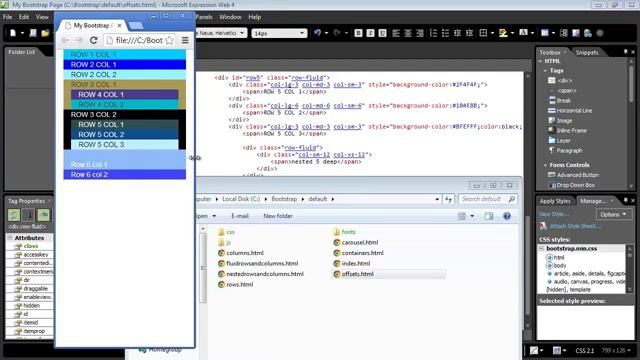The width and height of the screenshot is (640, 360).
Task: Select the class attribute in Tag Properties
Action: tap(31, 246)
